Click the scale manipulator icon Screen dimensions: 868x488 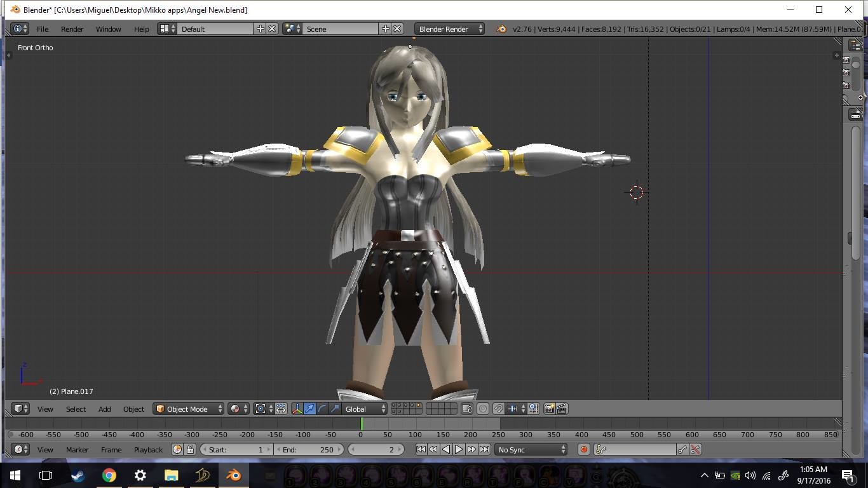coord(335,409)
